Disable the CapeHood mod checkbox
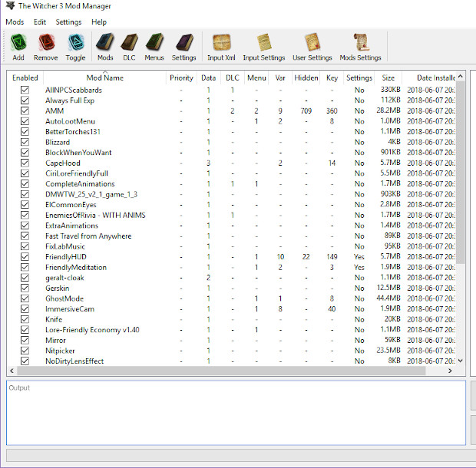The image size is (476, 468). click(25, 163)
